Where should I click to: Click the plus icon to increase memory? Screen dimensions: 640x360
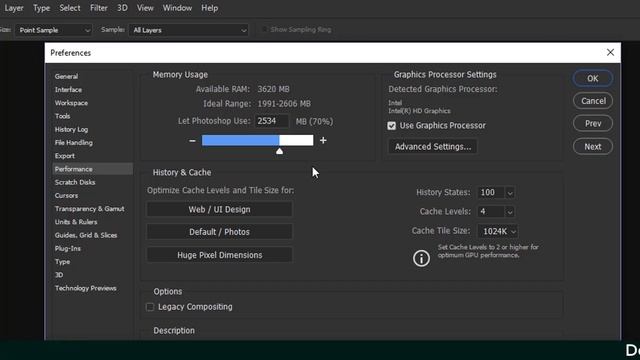coord(323,140)
